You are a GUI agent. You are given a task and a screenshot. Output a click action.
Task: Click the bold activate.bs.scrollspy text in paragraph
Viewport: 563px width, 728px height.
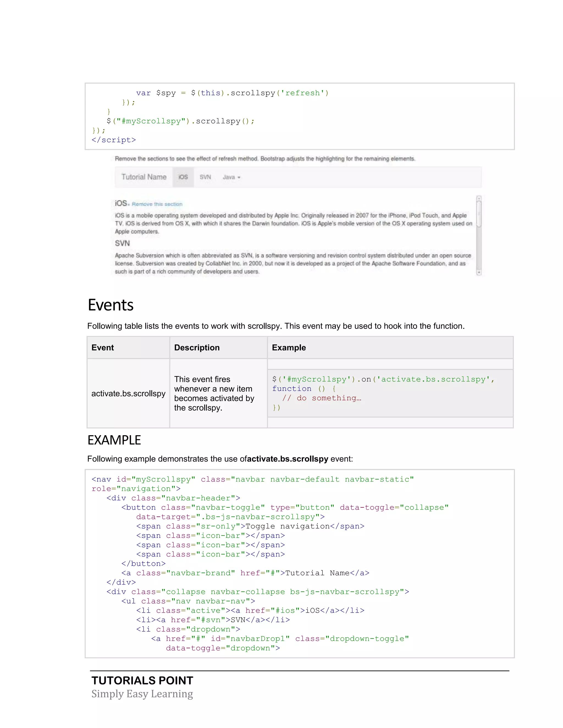[x=288, y=459]
